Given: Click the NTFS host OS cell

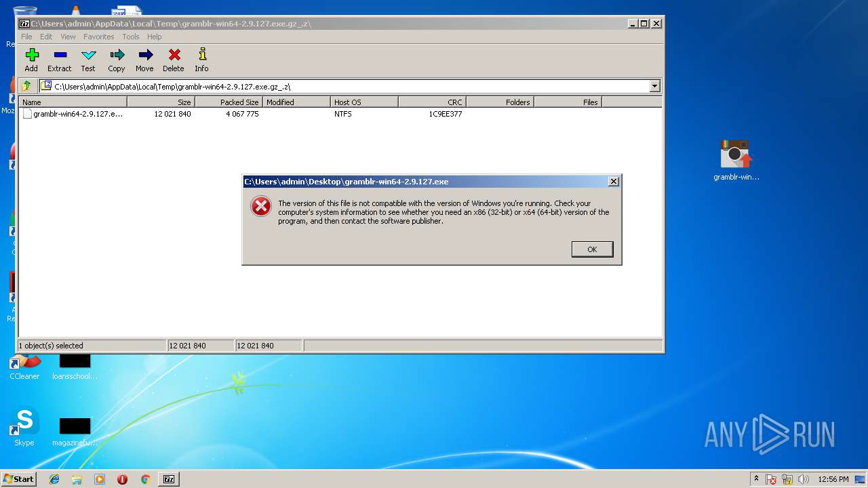Looking at the screenshot, I should point(343,114).
